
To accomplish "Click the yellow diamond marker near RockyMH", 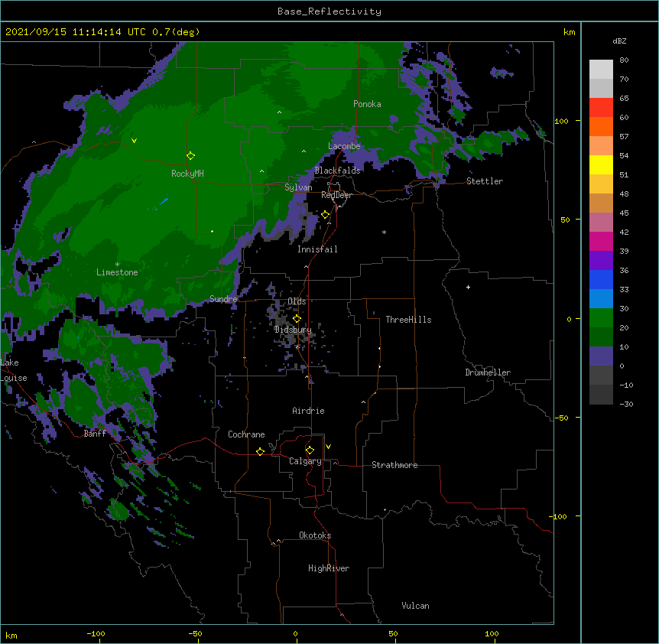I will [x=191, y=156].
